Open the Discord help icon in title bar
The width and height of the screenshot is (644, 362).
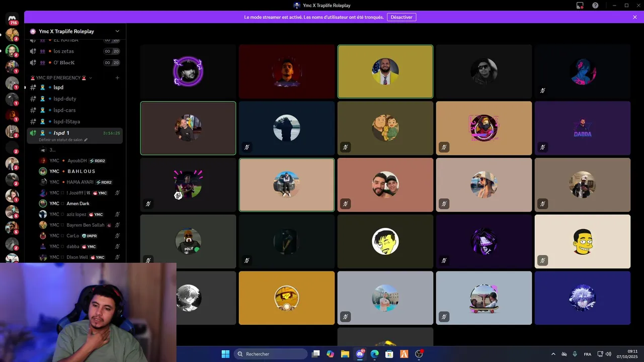click(595, 5)
